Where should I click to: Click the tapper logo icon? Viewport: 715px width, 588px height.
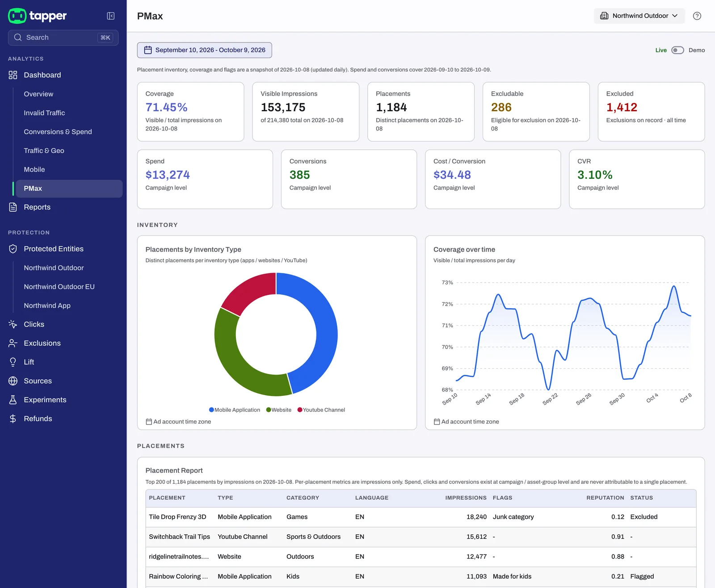tap(17, 16)
